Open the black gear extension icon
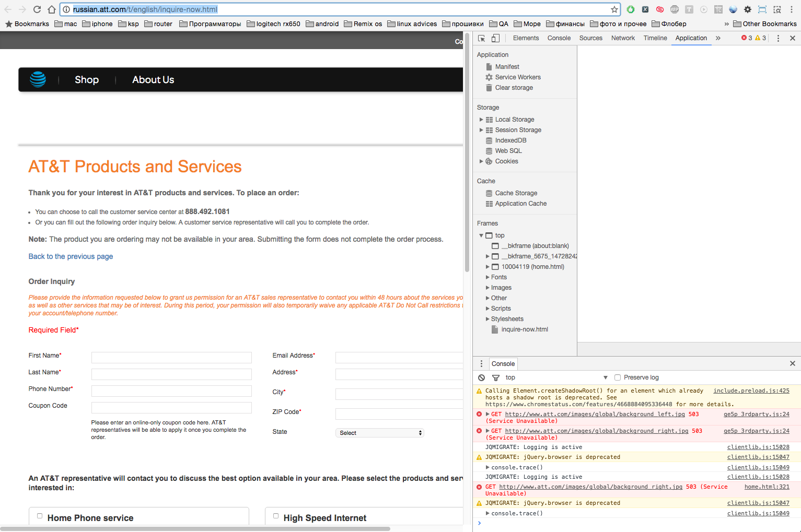Image resolution: width=801 pixels, height=532 pixels. click(x=748, y=9)
